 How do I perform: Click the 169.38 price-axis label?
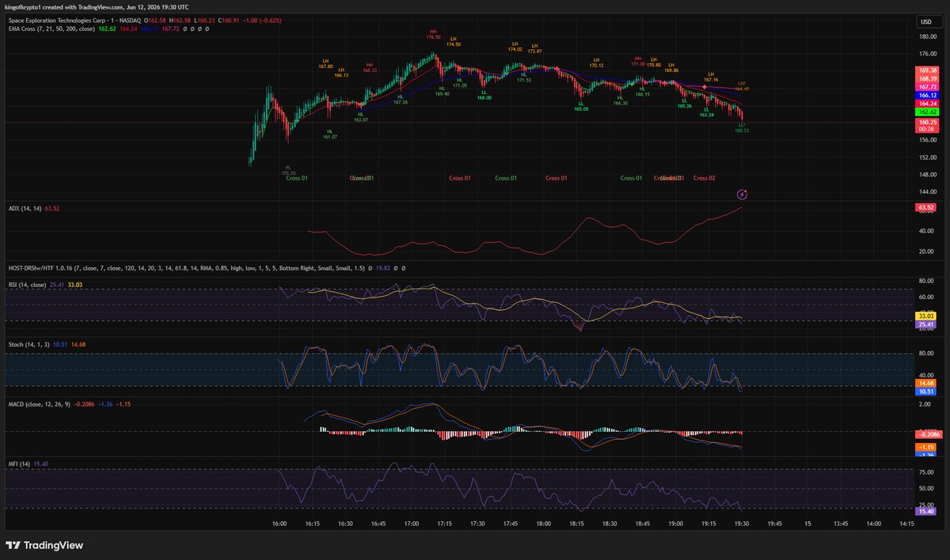(927, 70)
